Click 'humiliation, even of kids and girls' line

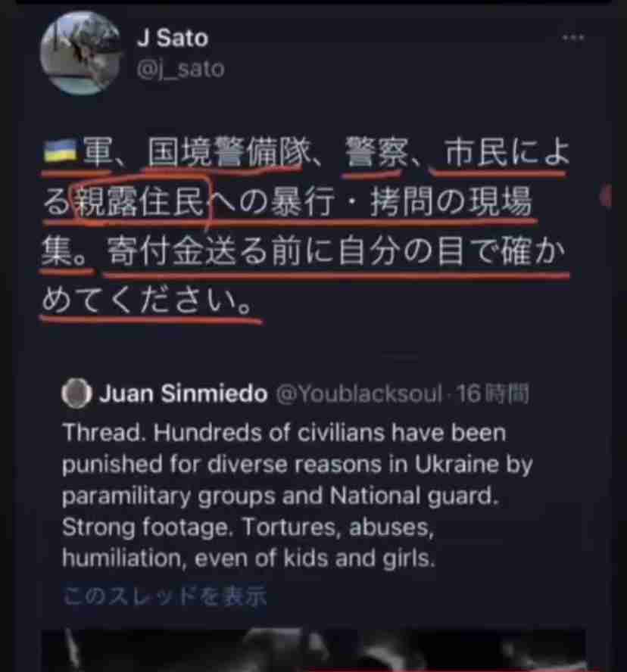point(248,558)
